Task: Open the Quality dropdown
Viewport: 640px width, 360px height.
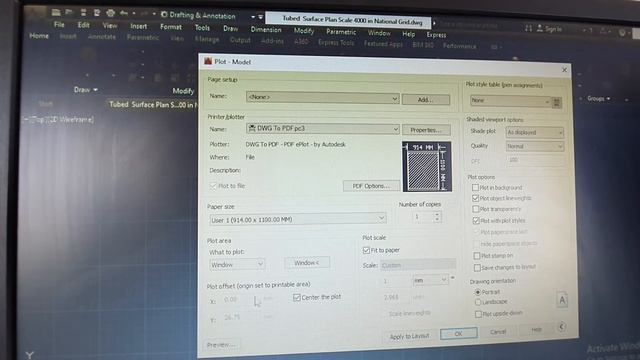Action: 535,146
